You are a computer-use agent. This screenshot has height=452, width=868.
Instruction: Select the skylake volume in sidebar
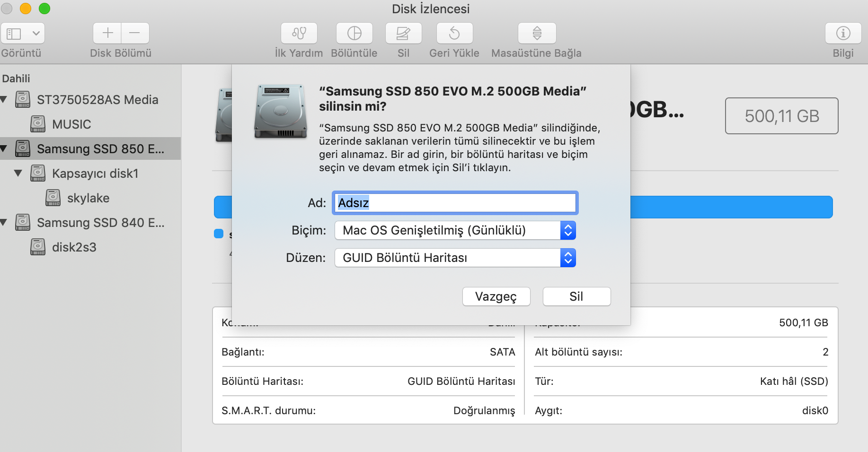tap(88, 198)
